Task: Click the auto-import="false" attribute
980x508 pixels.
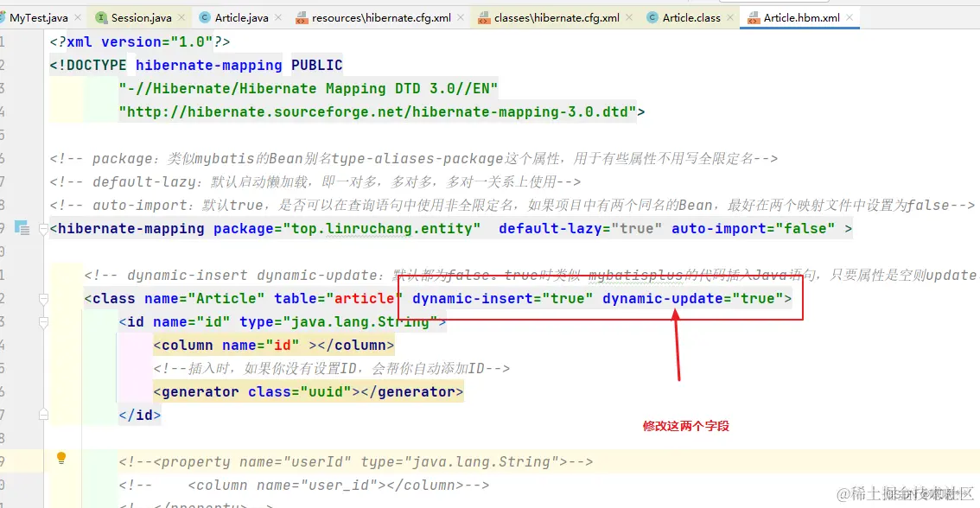Action: [753, 229]
